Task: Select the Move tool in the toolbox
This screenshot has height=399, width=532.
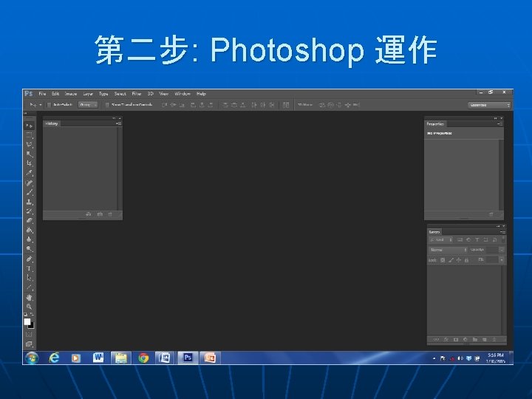Action: tap(29, 126)
